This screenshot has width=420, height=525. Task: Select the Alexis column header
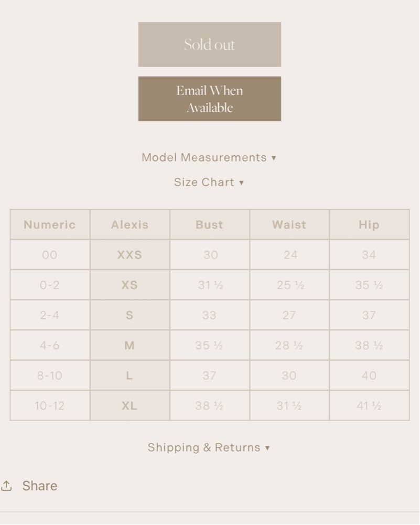click(130, 224)
